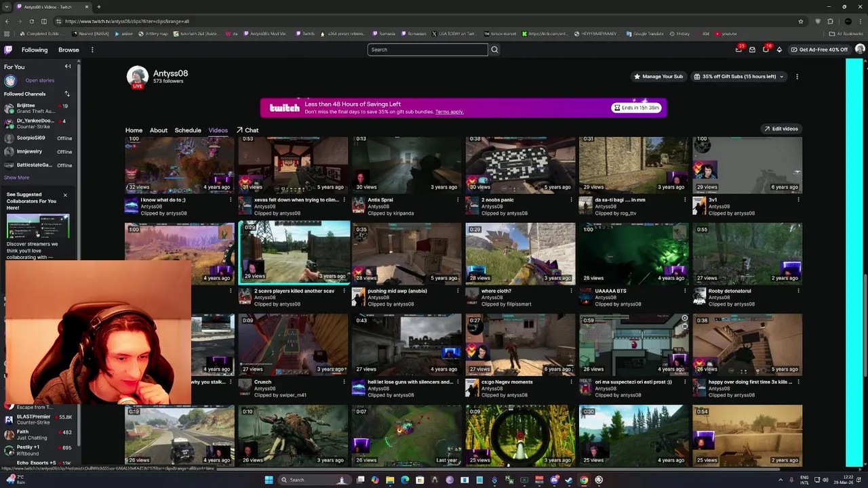The width and height of the screenshot is (868, 488).
Task: Open the notifications inbox icon
Action: [766, 49]
